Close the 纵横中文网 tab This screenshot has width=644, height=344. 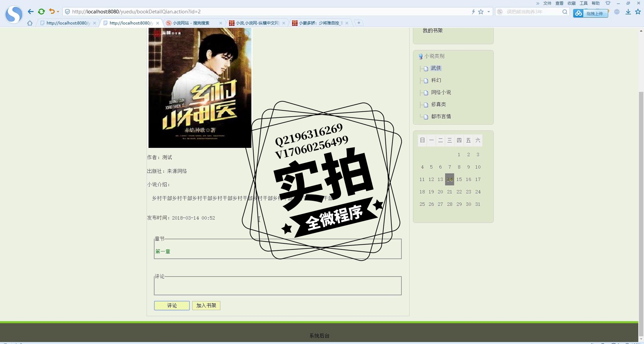click(284, 23)
